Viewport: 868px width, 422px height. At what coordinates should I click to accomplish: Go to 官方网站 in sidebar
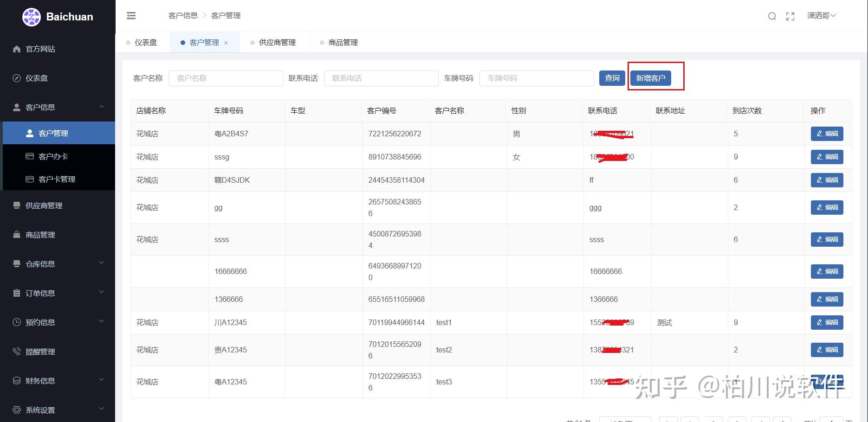point(58,49)
